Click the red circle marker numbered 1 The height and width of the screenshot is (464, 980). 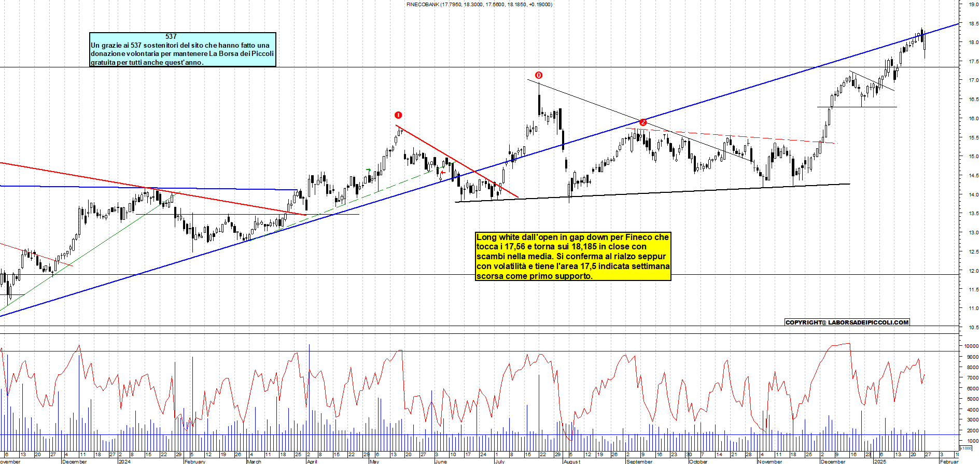click(398, 115)
